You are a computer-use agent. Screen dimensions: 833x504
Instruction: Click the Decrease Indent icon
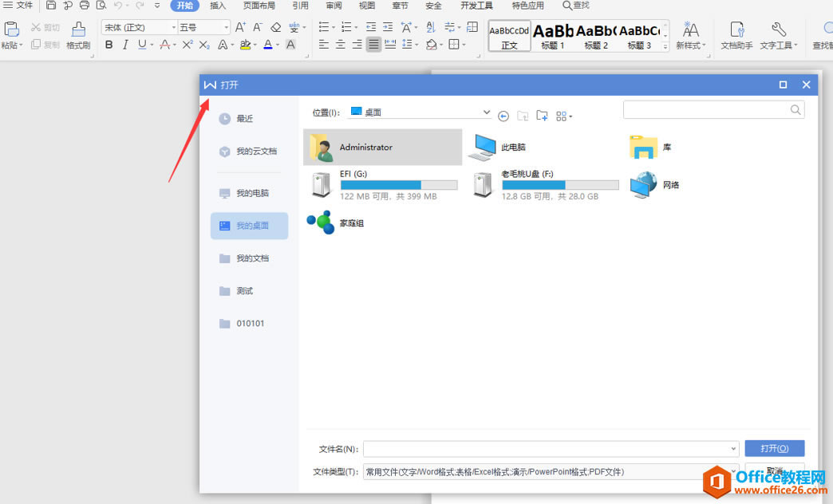click(x=371, y=27)
